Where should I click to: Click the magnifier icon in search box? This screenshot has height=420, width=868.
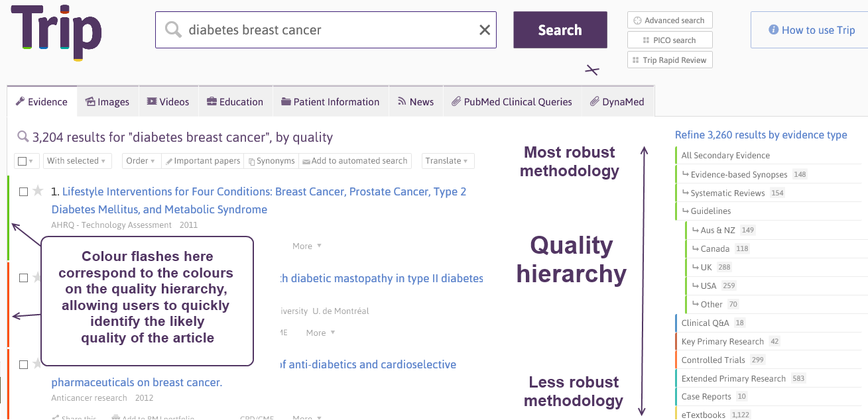173,30
